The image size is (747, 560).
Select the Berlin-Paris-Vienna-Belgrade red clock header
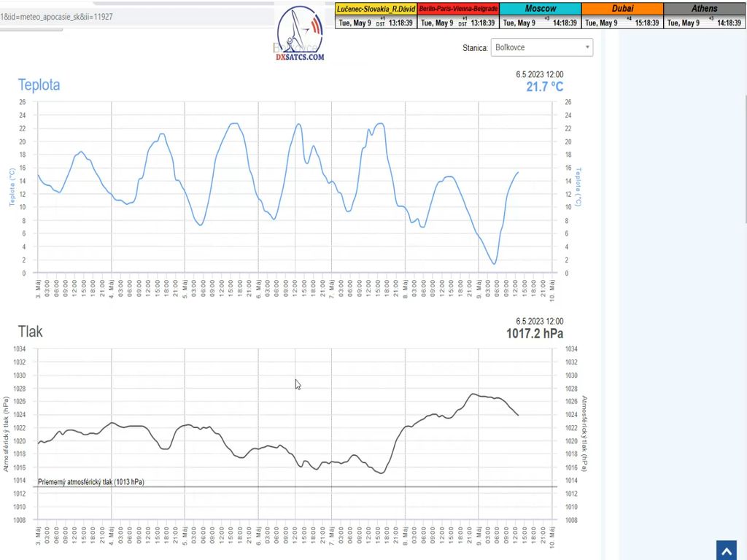coord(459,9)
